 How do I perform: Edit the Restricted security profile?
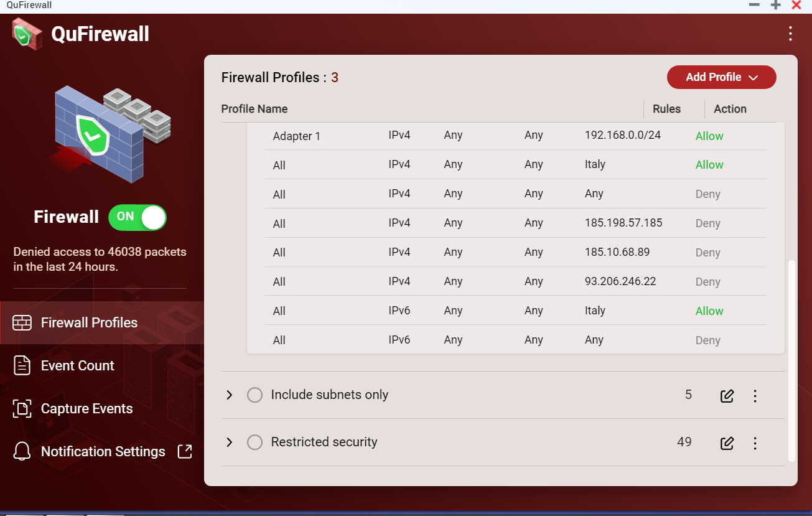tap(727, 443)
